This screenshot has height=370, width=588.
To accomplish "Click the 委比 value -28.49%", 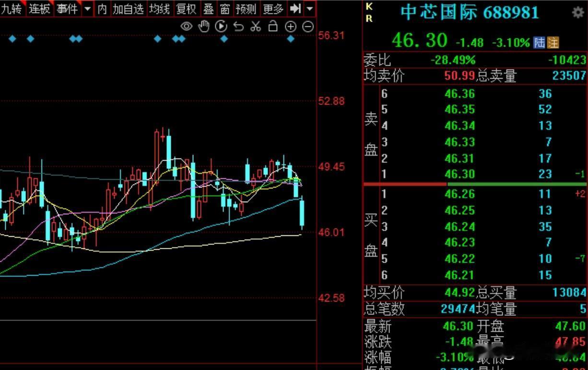I will point(453,60).
